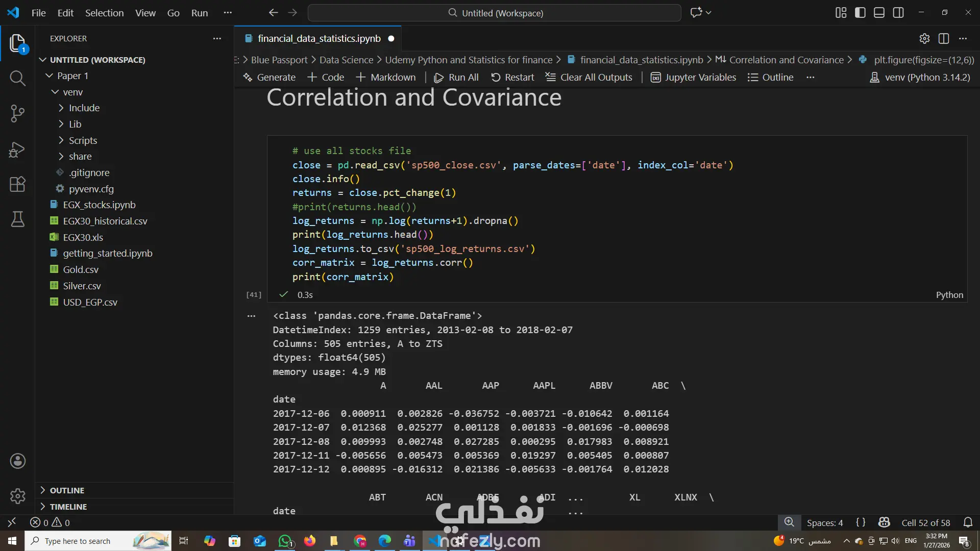
Task: Toggle the bottom panel layout button
Action: point(879,13)
